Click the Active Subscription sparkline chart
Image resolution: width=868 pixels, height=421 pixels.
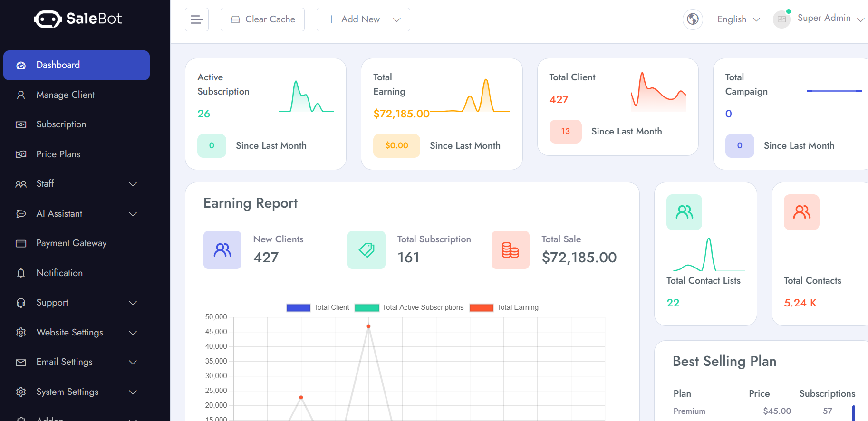[307, 96]
